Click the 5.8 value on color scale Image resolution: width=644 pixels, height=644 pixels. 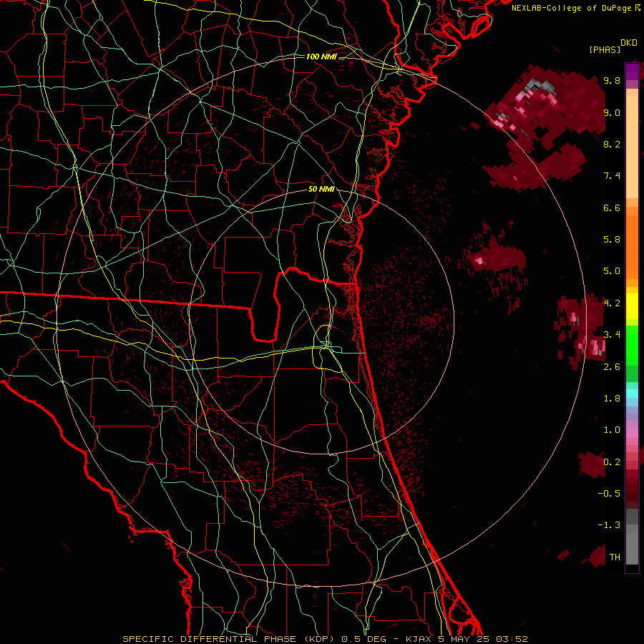tap(612, 240)
